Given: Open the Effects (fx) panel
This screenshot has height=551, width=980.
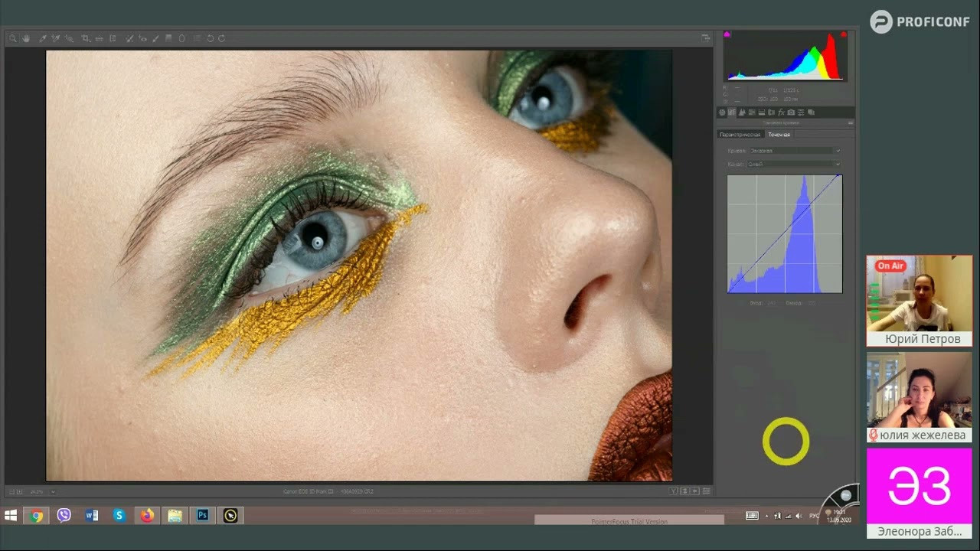Looking at the screenshot, I should pos(781,112).
